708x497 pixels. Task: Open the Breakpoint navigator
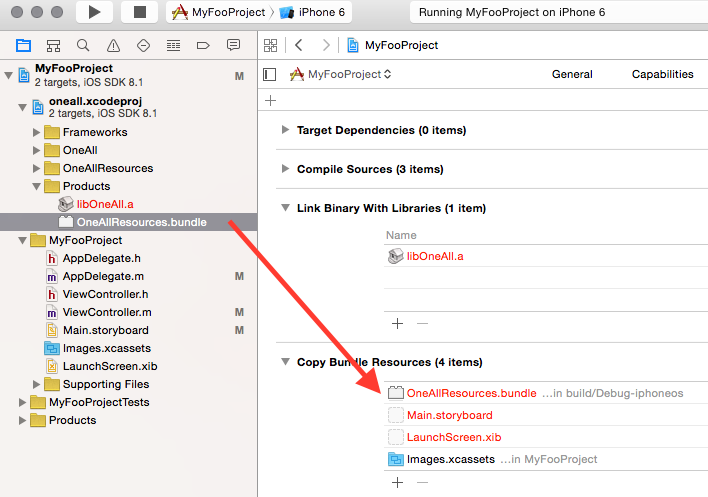[x=203, y=45]
